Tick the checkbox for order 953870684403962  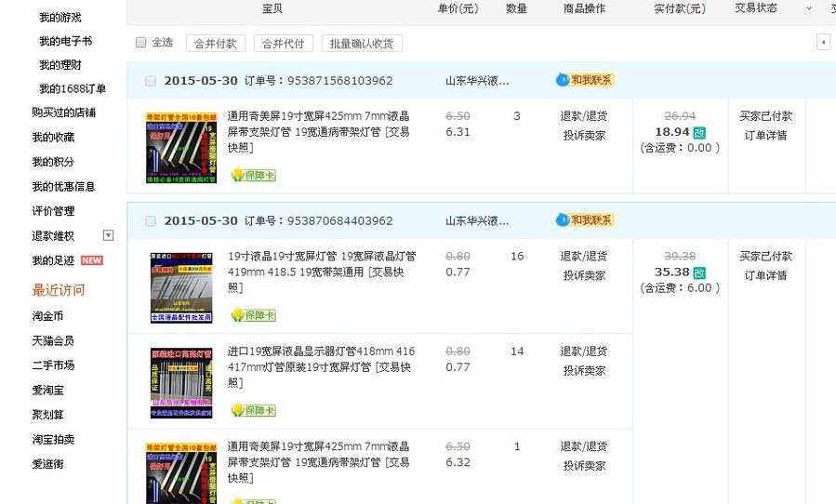pyautogui.click(x=151, y=220)
